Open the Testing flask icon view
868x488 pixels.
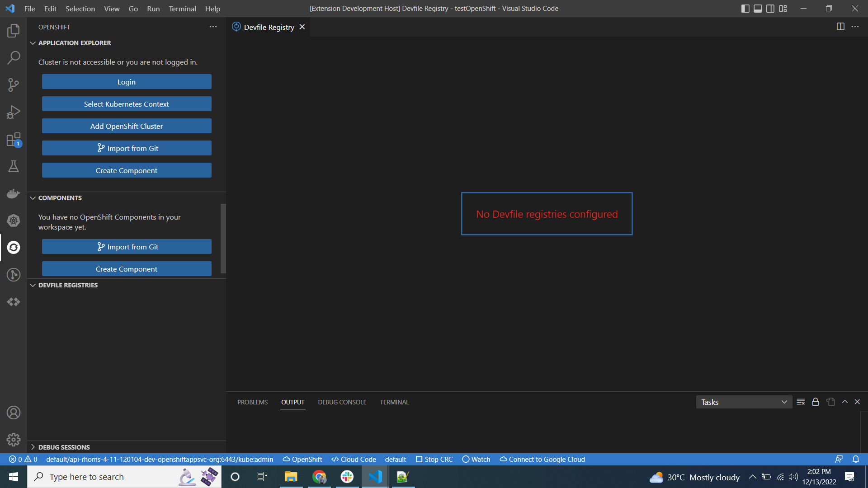[14, 166]
